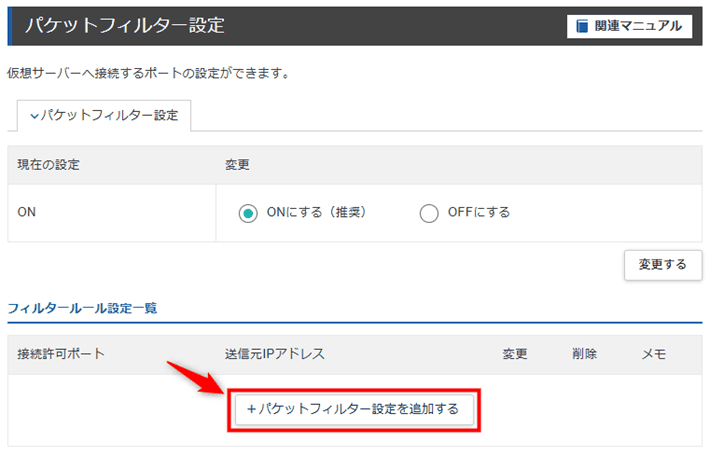This screenshot has width=710, height=456.
Task: Click the フィルタールール設定一覧 heading
Action: [x=82, y=308]
